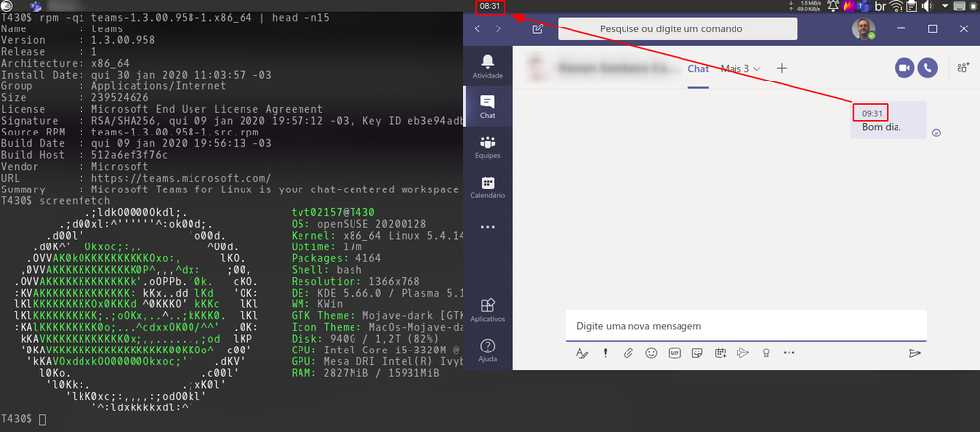
Task: Click the Vendor : Microsoft line in terminal
Action: click(x=75, y=167)
